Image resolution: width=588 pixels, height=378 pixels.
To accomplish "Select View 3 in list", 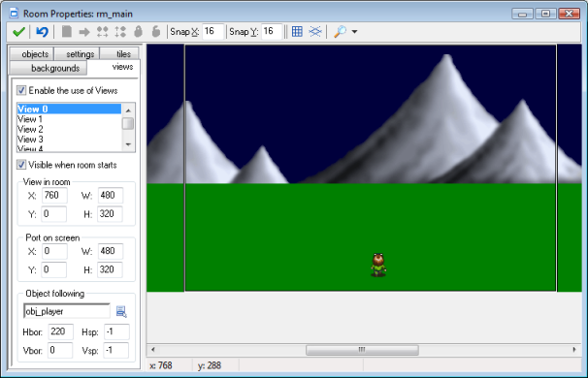I will [x=69, y=140].
